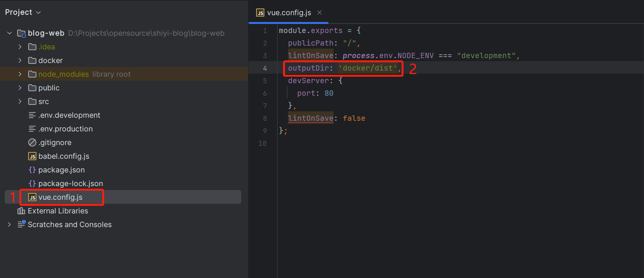
Task: Collapse the blog-web project root
Action: pos(9,33)
